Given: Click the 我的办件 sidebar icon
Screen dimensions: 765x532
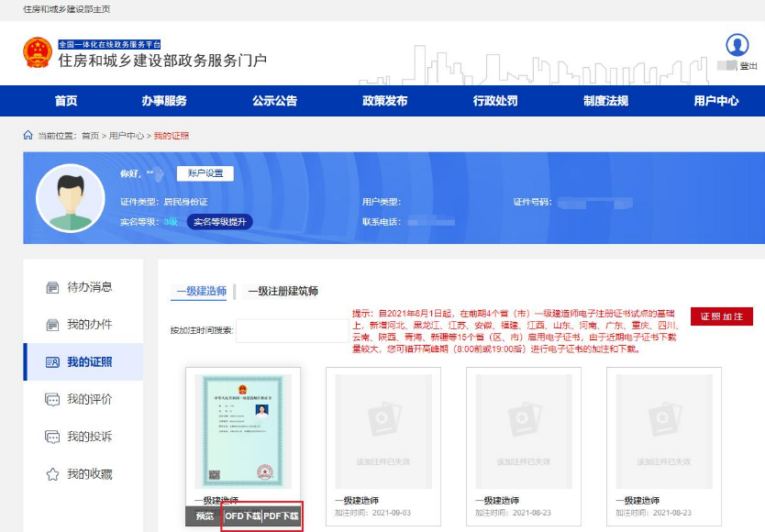Looking at the screenshot, I should [52, 325].
